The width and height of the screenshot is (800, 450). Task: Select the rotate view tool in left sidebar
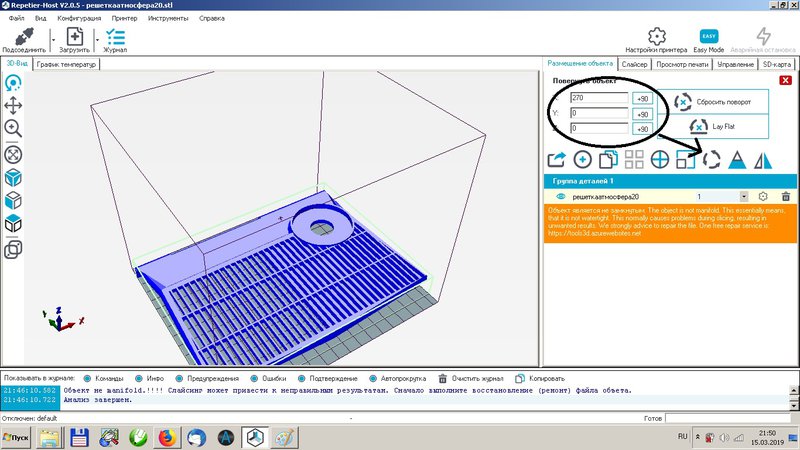14,83
